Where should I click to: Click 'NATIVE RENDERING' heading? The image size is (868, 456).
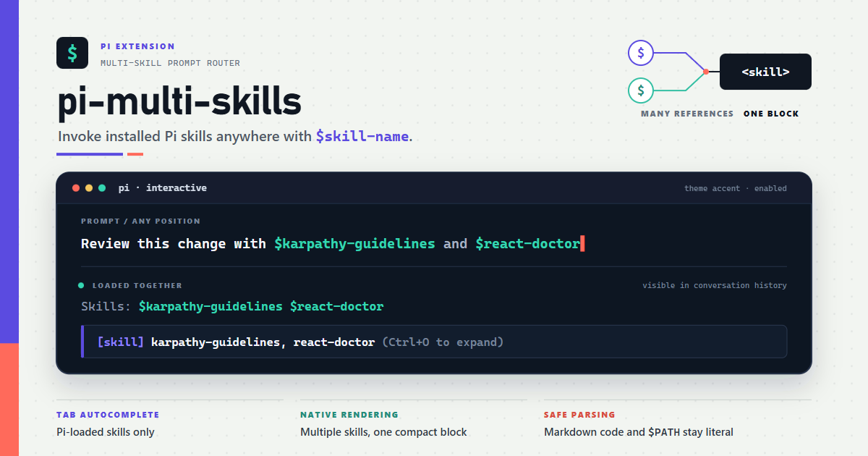tap(349, 415)
